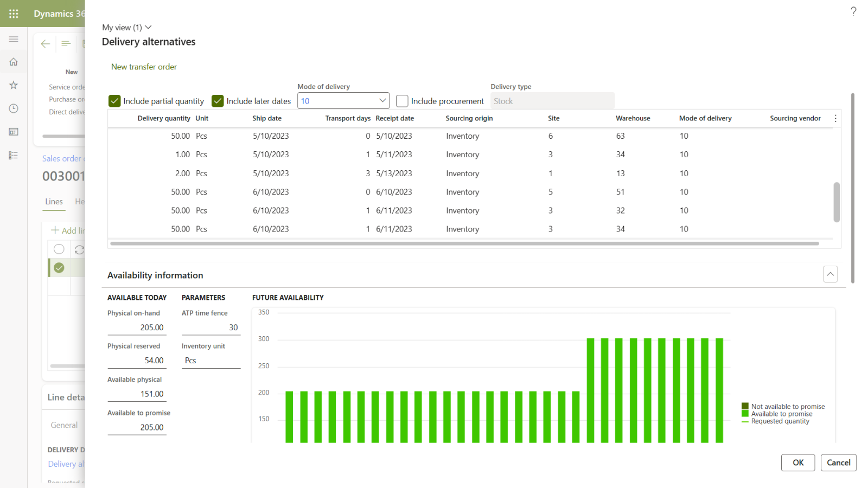
Task: Switch to the Lines tab
Action: click(x=54, y=202)
